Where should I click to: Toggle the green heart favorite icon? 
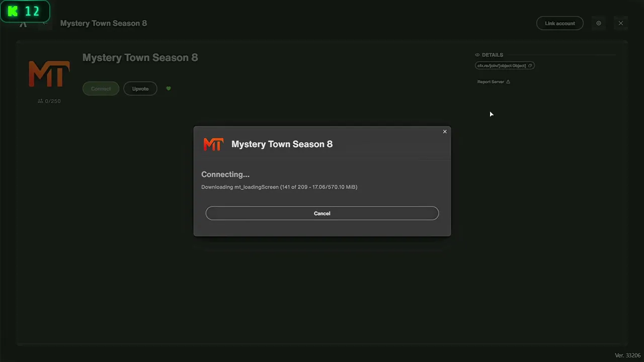(169, 88)
